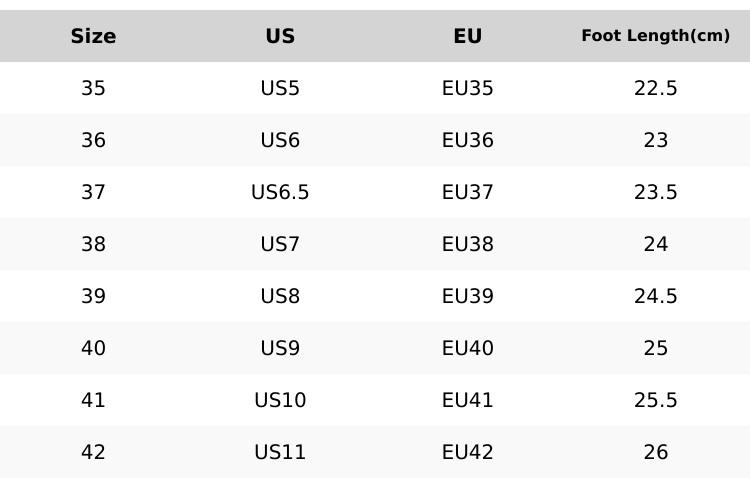Select the 23.5 foot length cell
Screen dimensions: 750x478
[655, 193]
